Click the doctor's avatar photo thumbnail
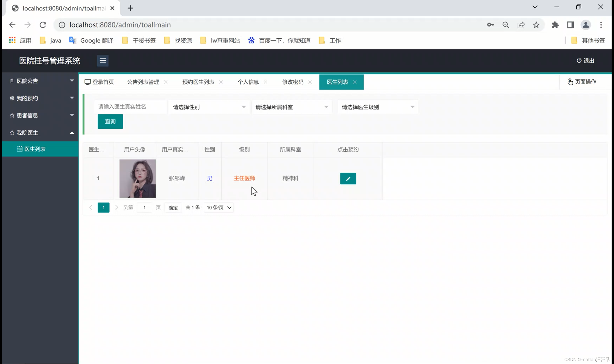614x364 pixels. [137, 178]
